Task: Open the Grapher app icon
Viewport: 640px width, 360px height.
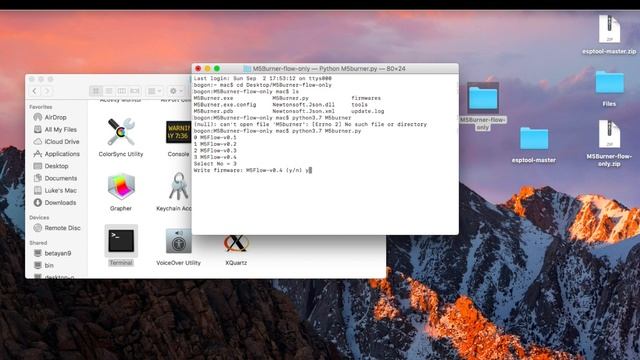Action: (121, 187)
